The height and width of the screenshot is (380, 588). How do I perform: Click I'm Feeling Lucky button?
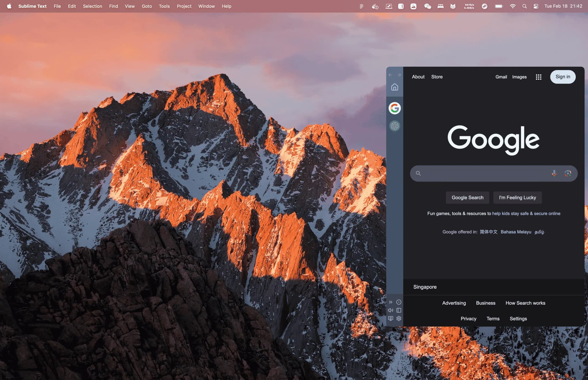(x=517, y=198)
